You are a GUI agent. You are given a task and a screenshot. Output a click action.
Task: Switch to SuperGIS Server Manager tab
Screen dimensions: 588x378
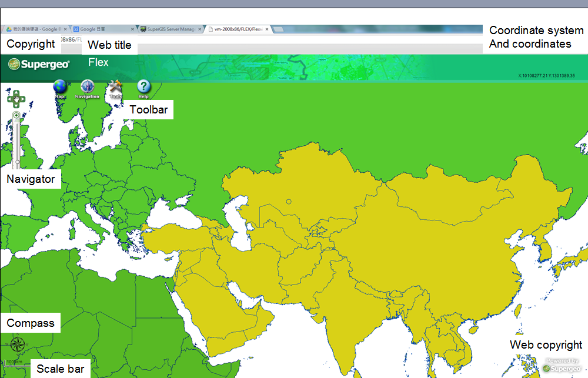tap(169, 29)
